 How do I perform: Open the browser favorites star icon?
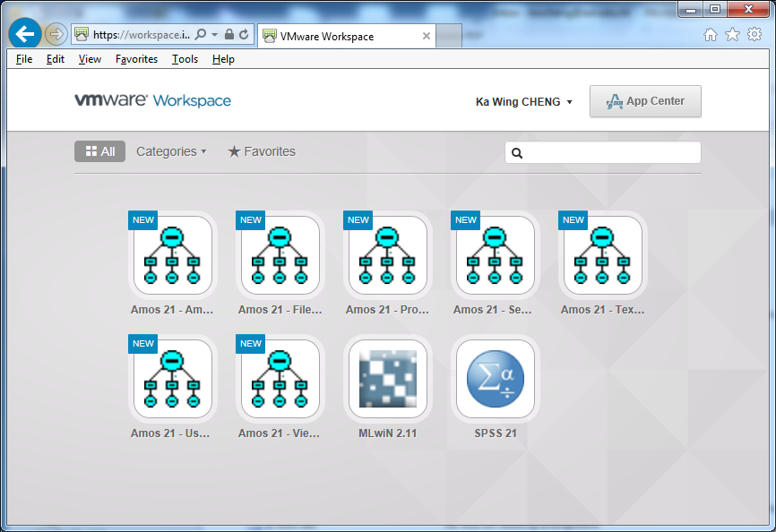click(x=732, y=35)
